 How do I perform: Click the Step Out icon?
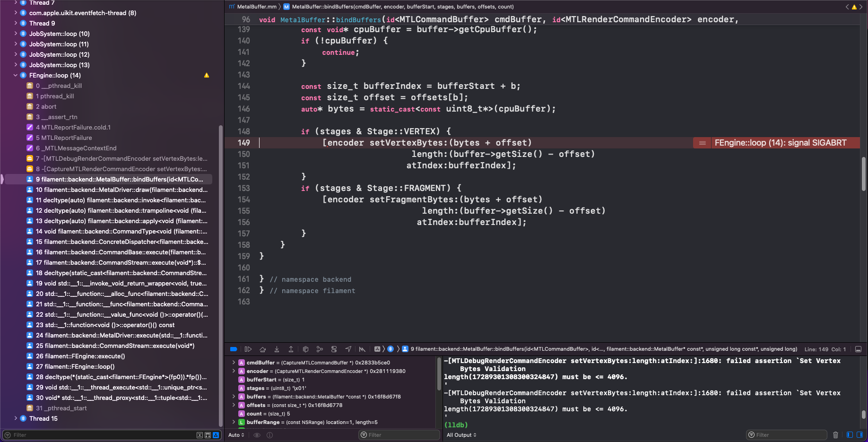pyautogui.click(x=291, y=349)
